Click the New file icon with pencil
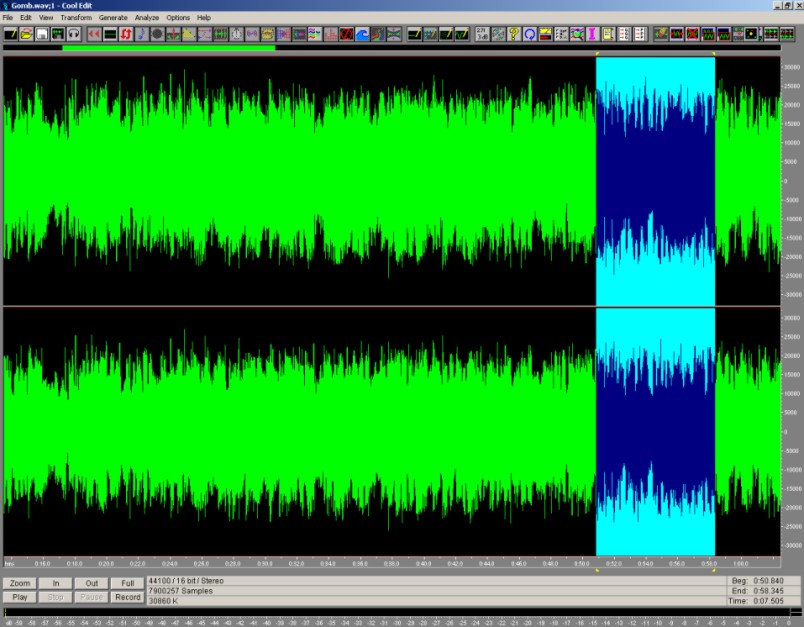The image size is (804, 627). 11,34
